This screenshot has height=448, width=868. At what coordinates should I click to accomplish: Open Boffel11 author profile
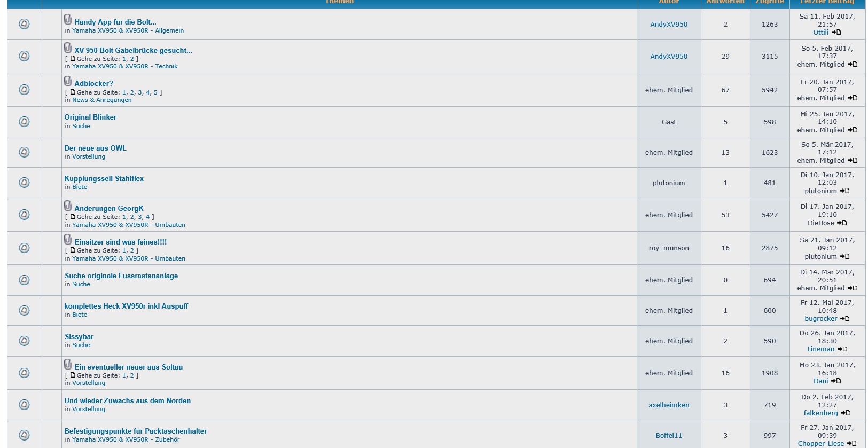pyautogui.click(x=669, y=436)
